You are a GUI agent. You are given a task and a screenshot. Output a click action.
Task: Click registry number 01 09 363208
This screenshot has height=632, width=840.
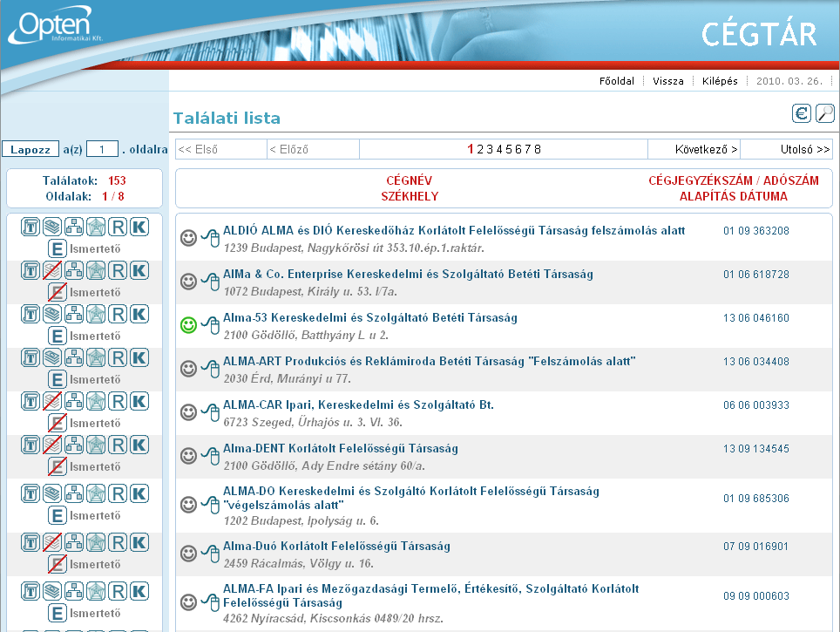coord(755,231)
